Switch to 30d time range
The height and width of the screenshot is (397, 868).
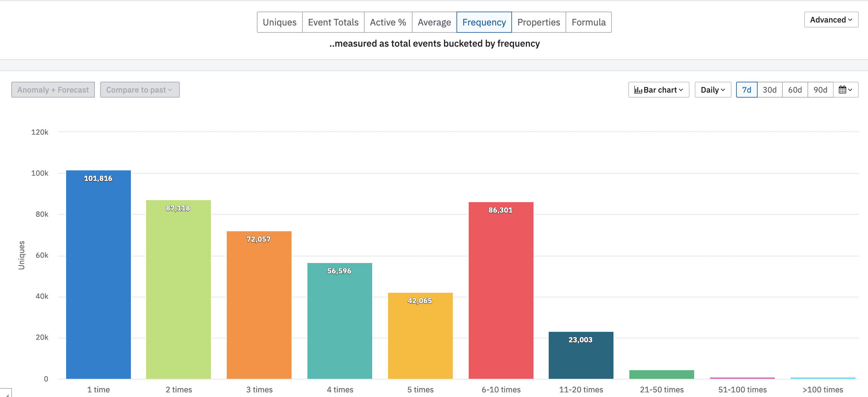(x=769, y=90)
